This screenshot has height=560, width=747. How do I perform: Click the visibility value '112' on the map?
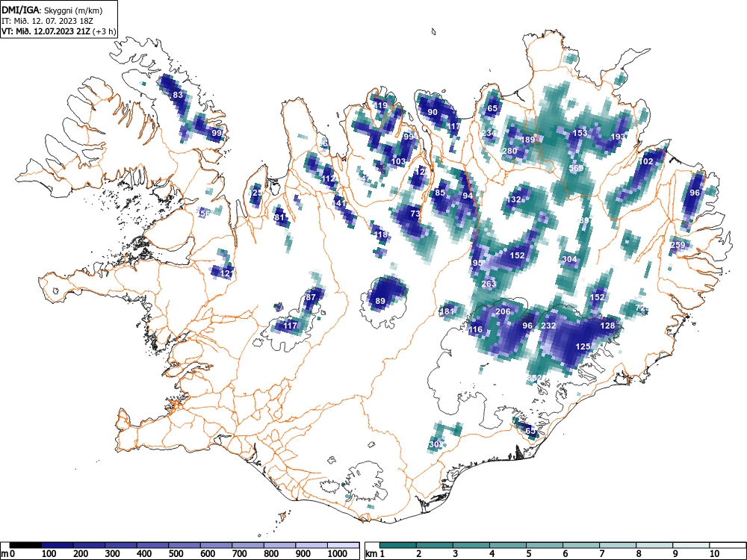click(329, 178)
